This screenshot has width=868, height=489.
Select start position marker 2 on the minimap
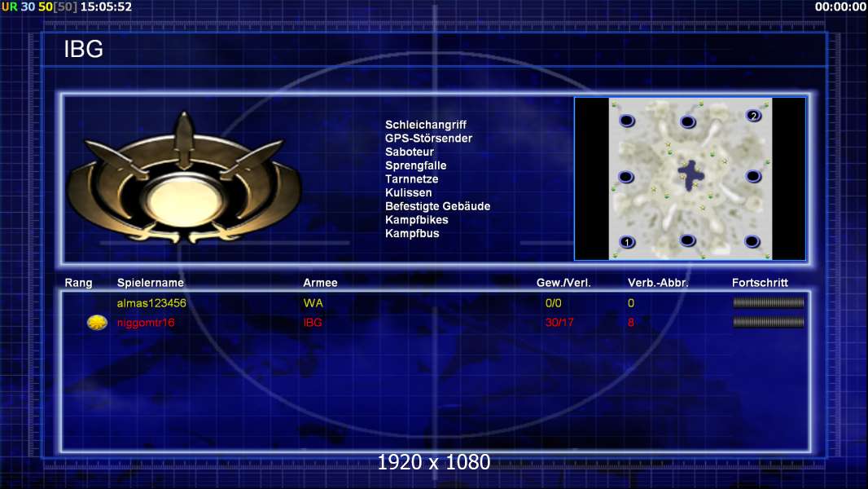(753, 116)
